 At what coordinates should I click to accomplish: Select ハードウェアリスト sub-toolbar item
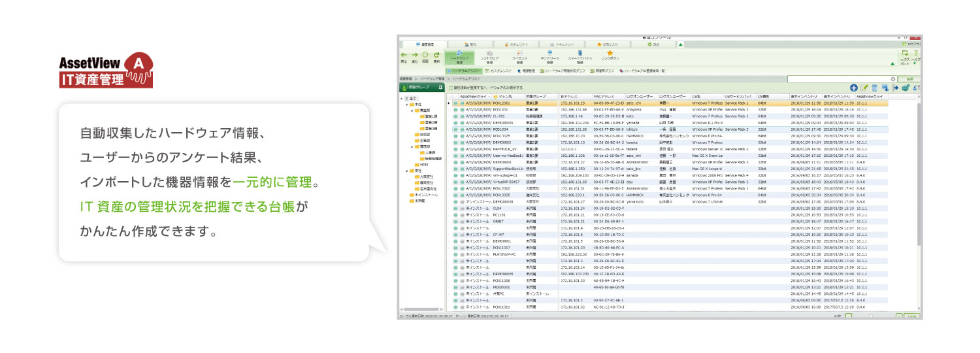464,70
